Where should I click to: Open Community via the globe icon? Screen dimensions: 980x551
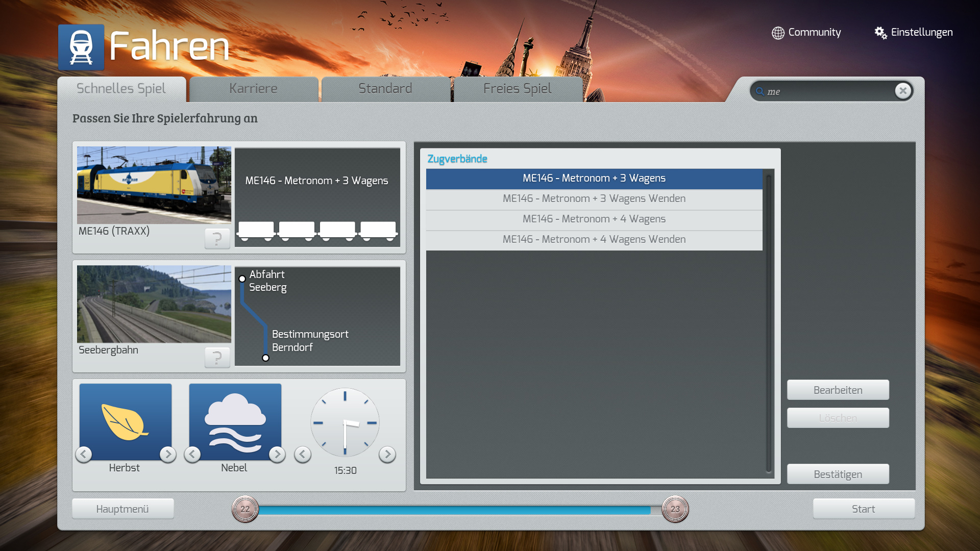778,33
